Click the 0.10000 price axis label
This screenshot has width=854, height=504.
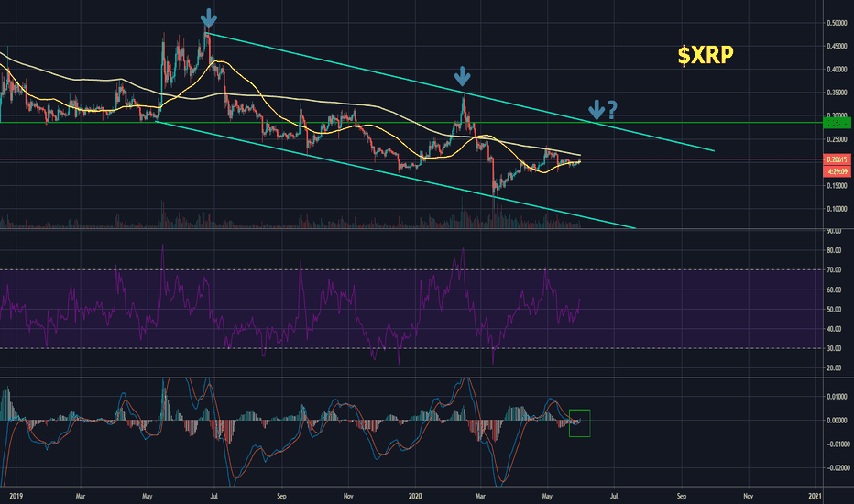837,209
